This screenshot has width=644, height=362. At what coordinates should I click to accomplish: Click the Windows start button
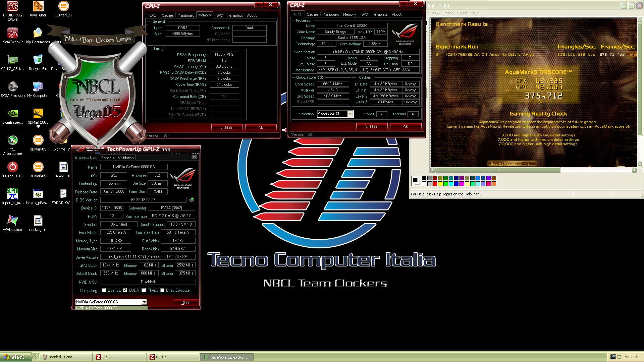(16, 357)
